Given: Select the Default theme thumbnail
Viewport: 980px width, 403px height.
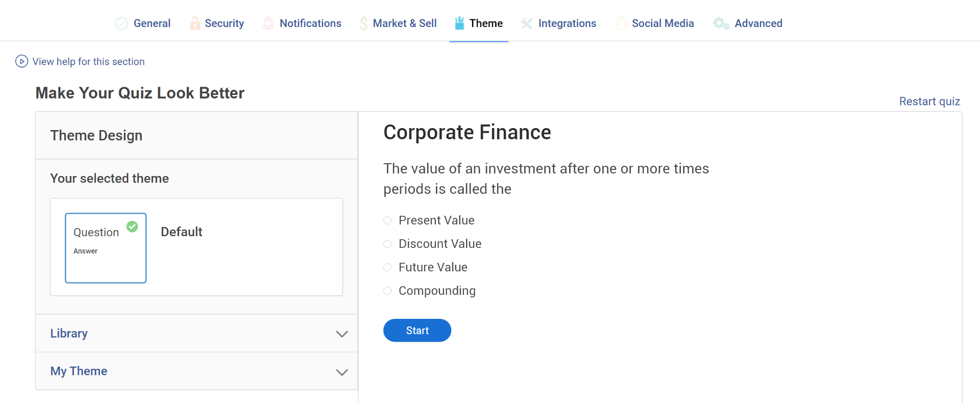Looking at the screenshot, I should pyautogui.click(x=106, y=248).
